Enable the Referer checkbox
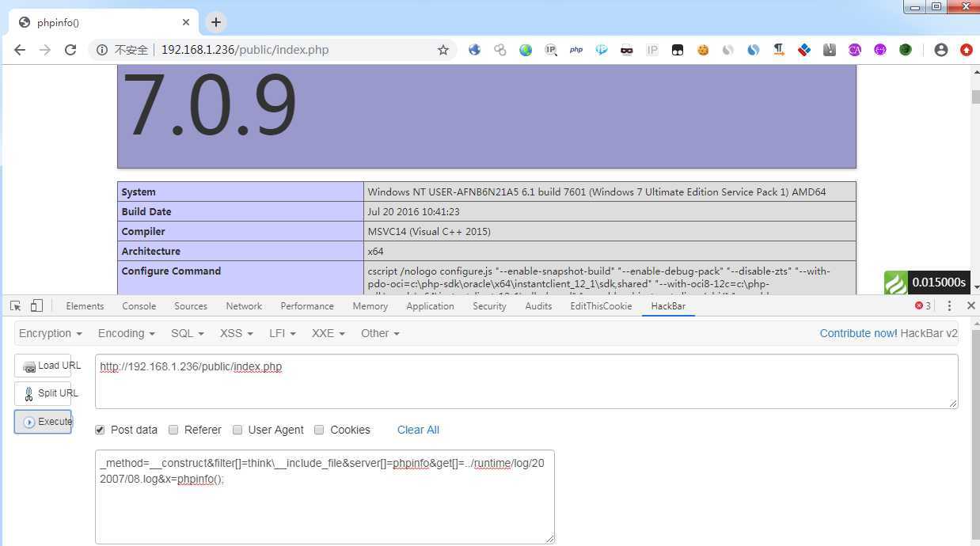This screenshot has width=980, height=546. [x=173, y=430]
